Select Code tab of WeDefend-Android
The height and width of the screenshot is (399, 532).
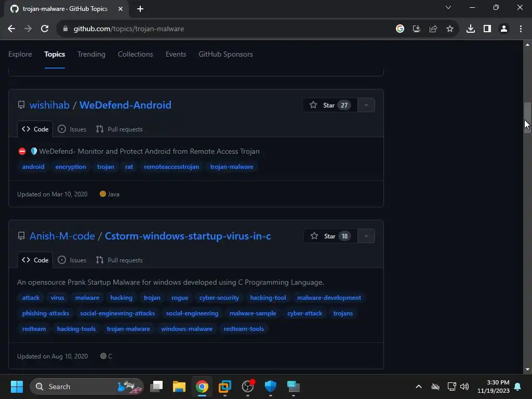click(x=35, y=129)
